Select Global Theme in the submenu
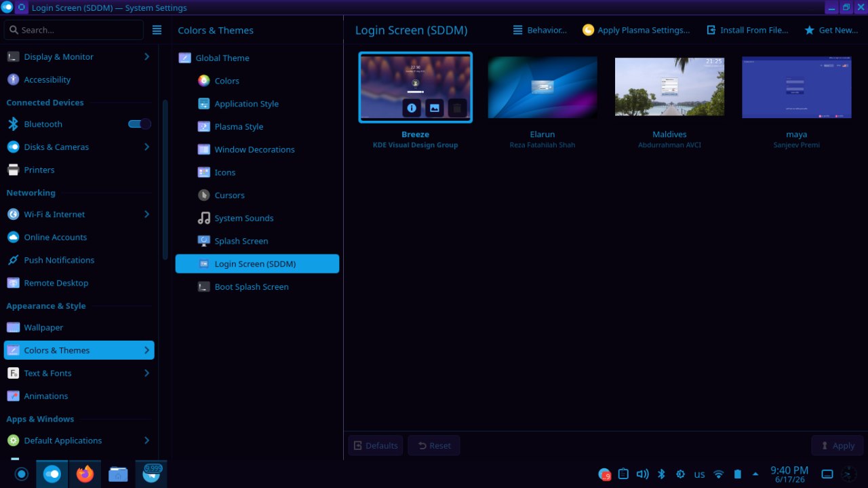The image size is (868, 488). (257, 58)
